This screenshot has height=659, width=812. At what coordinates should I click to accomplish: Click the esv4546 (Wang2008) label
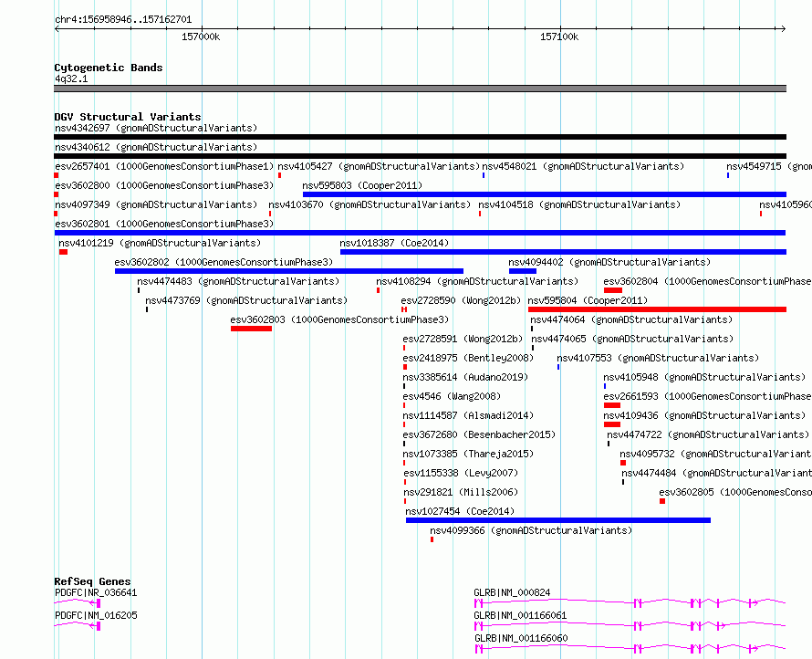[453, 396]
